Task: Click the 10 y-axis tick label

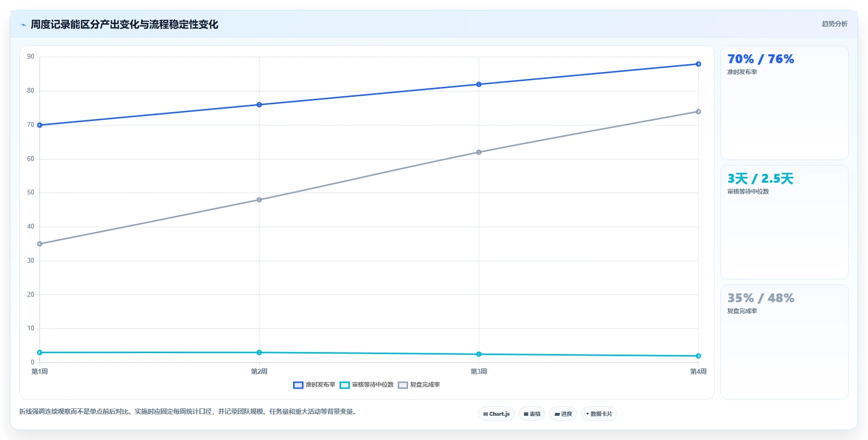Action: [31, 328]
